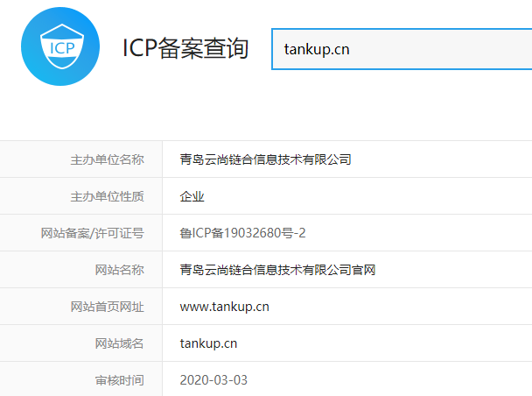The width and height of the screenshot is (532, 396).
Task: Click the 审核时间 label
Action: point(119,380)
